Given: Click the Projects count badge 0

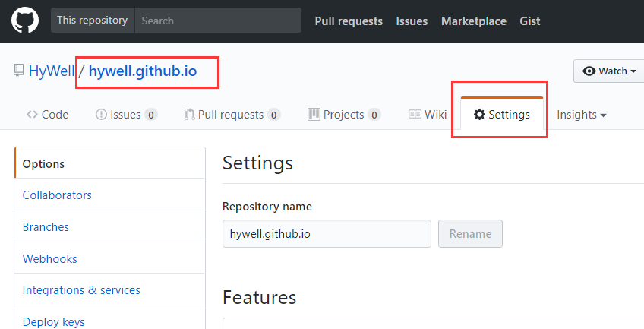Looking at the screenshot, I should (x=374, y=115).
